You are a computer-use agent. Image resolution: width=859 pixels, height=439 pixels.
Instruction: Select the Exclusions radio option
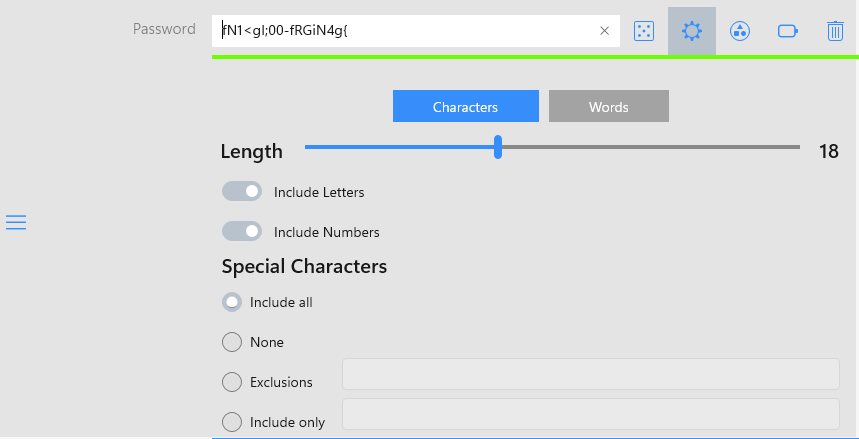(x=232, y=382)
